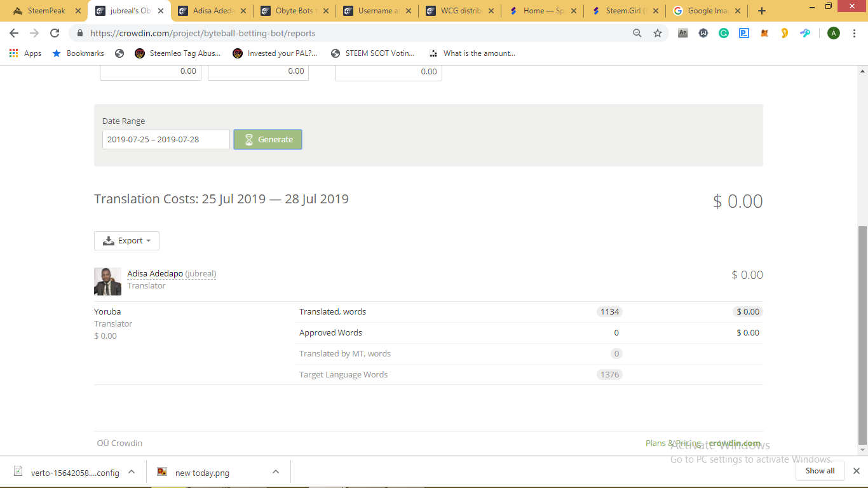Click the browser back arrow
Image resolution: width=868 pixels, height=488 pixels.
click(14, 33)
